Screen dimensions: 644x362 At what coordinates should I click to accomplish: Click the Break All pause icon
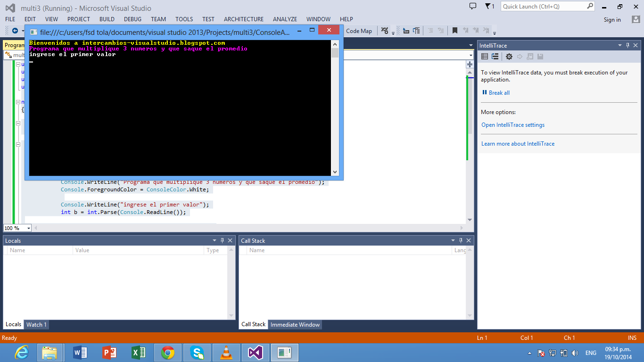(485, 92)
